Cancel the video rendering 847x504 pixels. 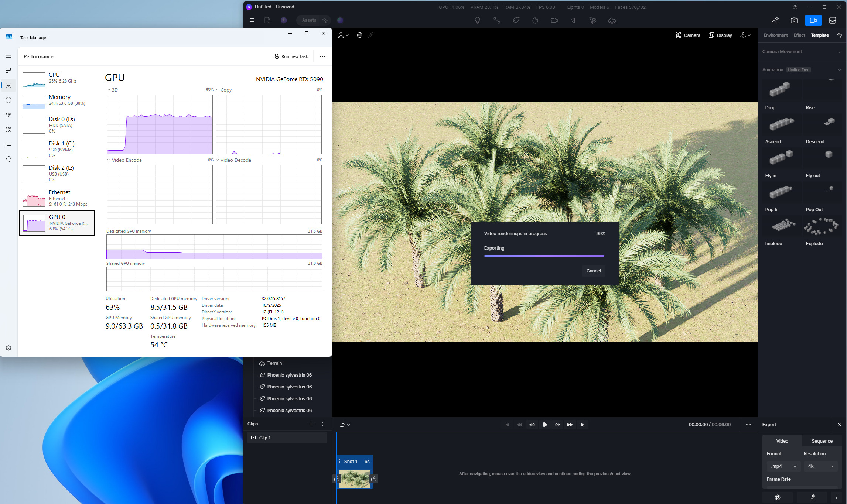(593, 271)
